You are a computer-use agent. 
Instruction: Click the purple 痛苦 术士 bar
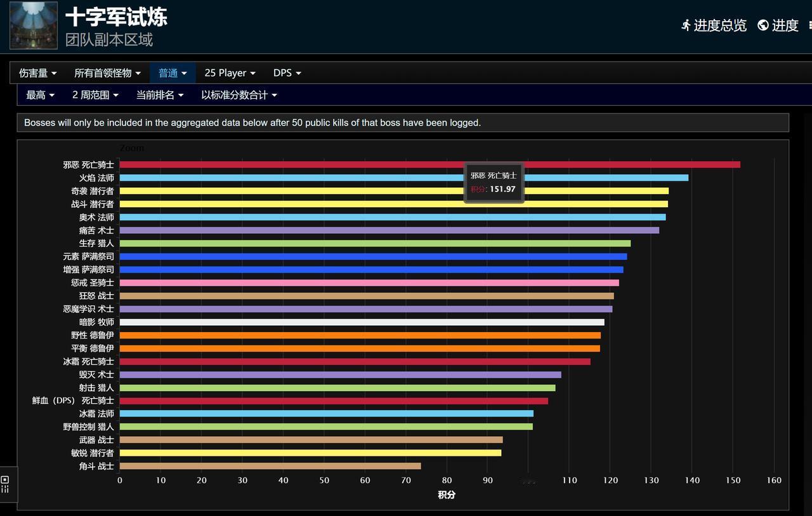click(x=390, y=230)
